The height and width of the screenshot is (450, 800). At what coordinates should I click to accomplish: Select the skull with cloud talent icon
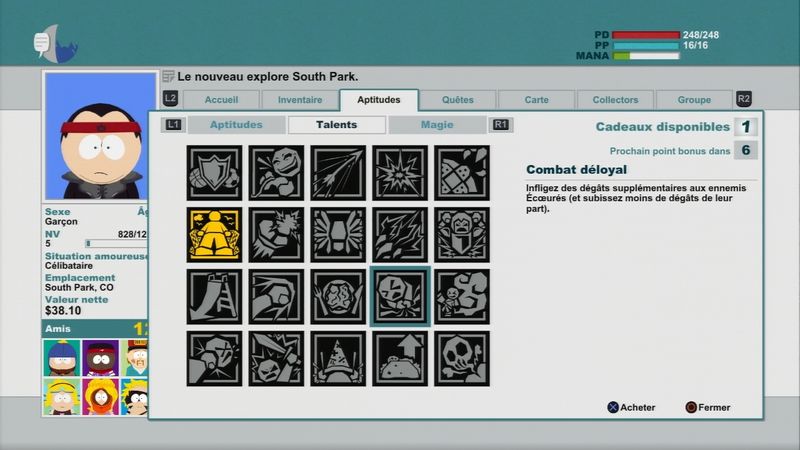(462, 358)
